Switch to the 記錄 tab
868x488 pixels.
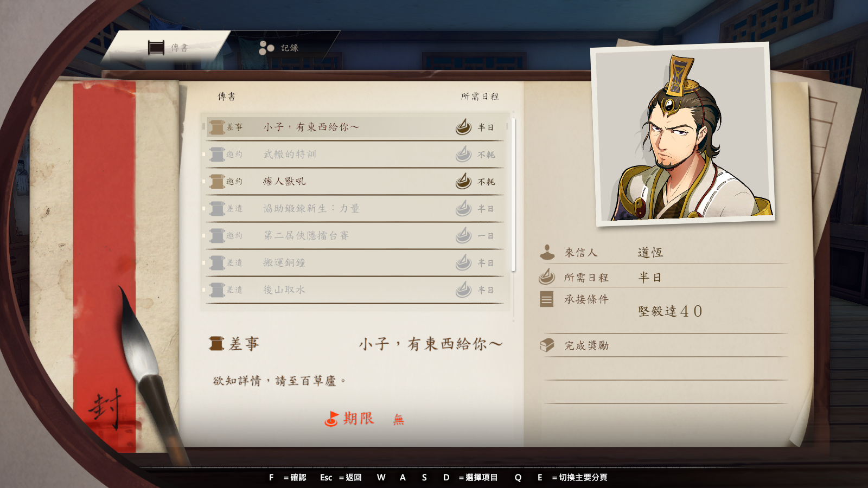279,48
